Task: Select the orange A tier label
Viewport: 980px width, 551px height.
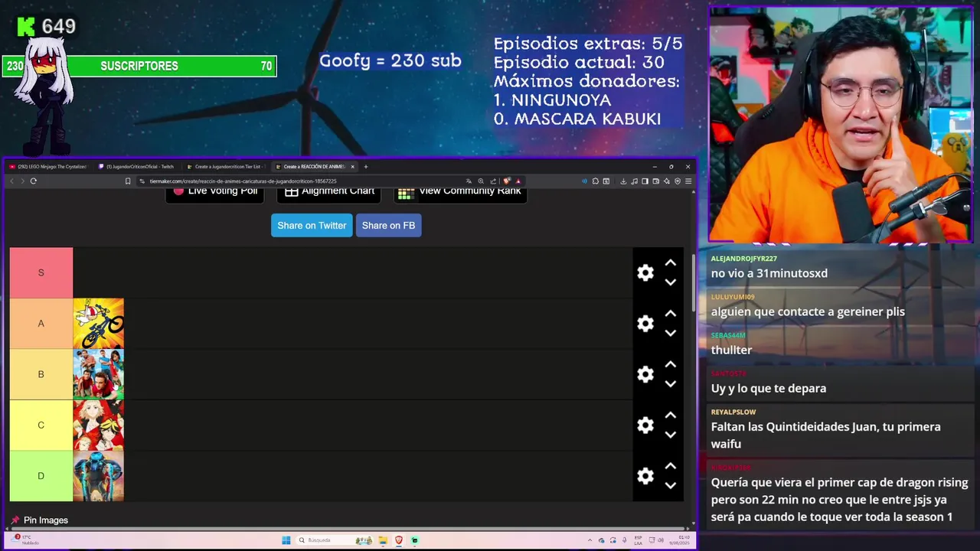Action: pyautogui.click(x=41, y=324)
